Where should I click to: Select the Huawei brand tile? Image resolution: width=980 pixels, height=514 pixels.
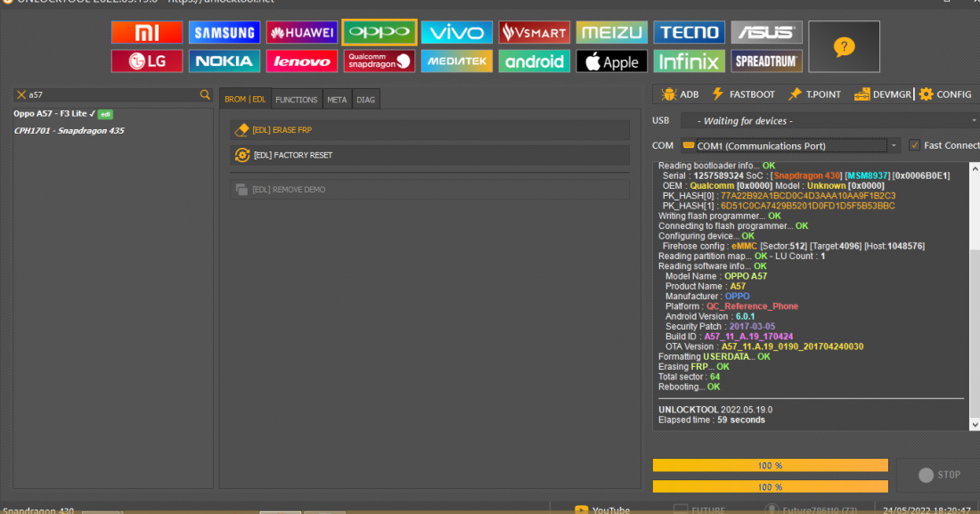tap(302, 33)
